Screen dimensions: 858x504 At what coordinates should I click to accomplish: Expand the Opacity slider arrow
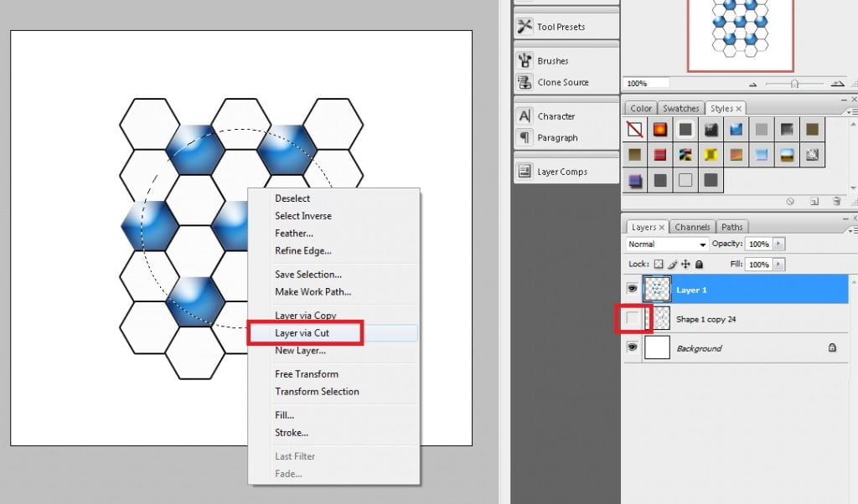click(779, 244)
